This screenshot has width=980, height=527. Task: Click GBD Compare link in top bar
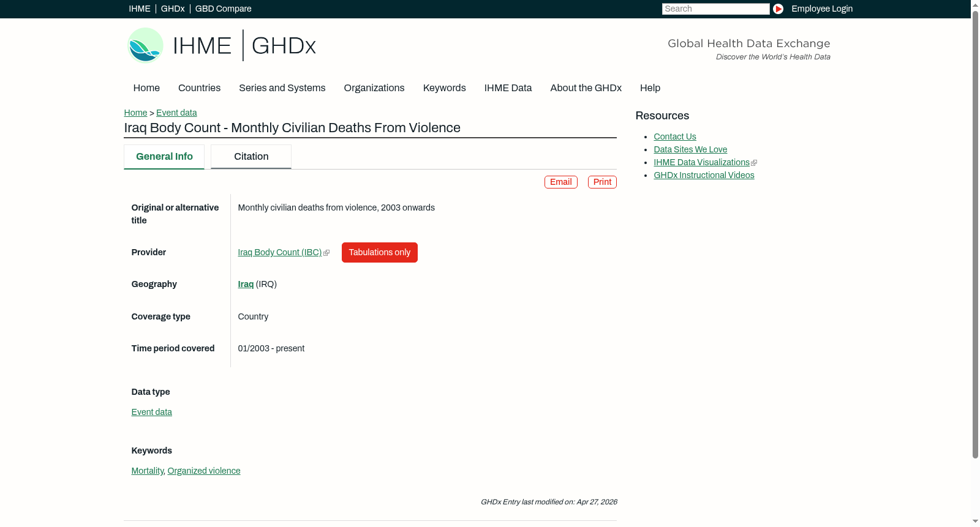pyautogui.click(x=224, y=9)
